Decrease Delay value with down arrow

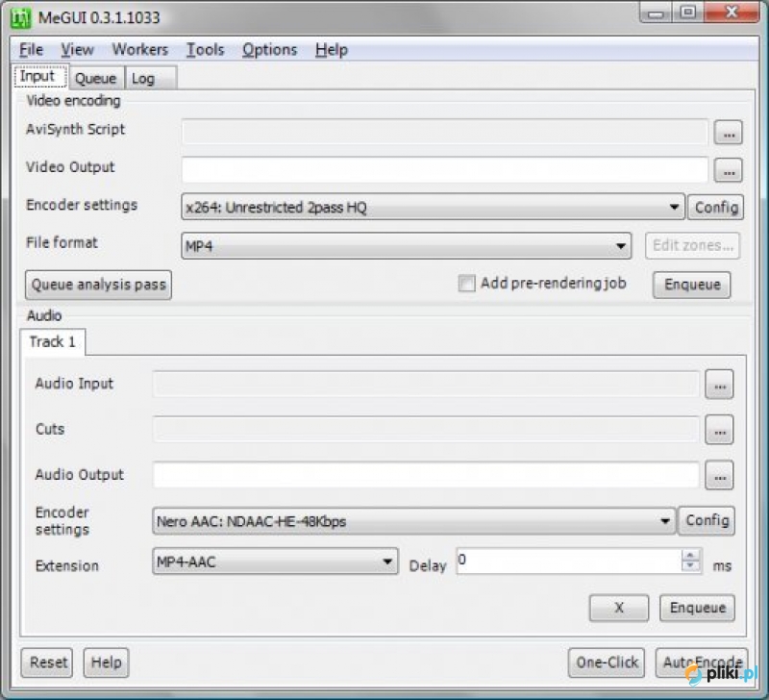coord(690,566)
